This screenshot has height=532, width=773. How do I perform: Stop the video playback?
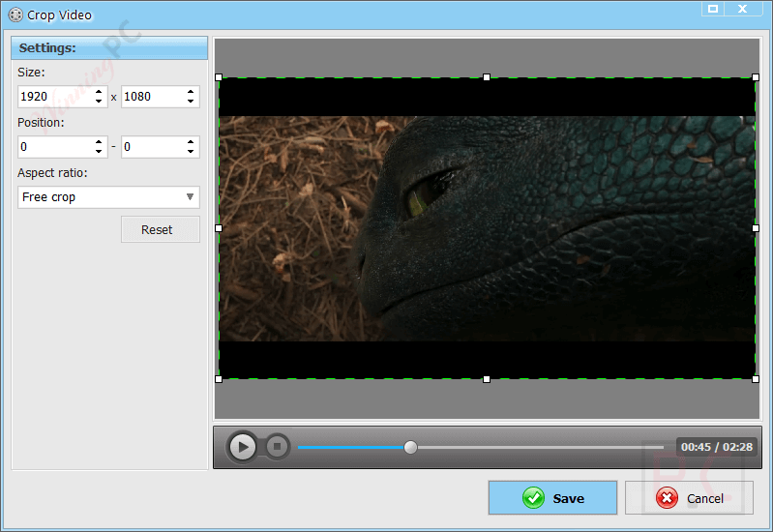[277, 447]
